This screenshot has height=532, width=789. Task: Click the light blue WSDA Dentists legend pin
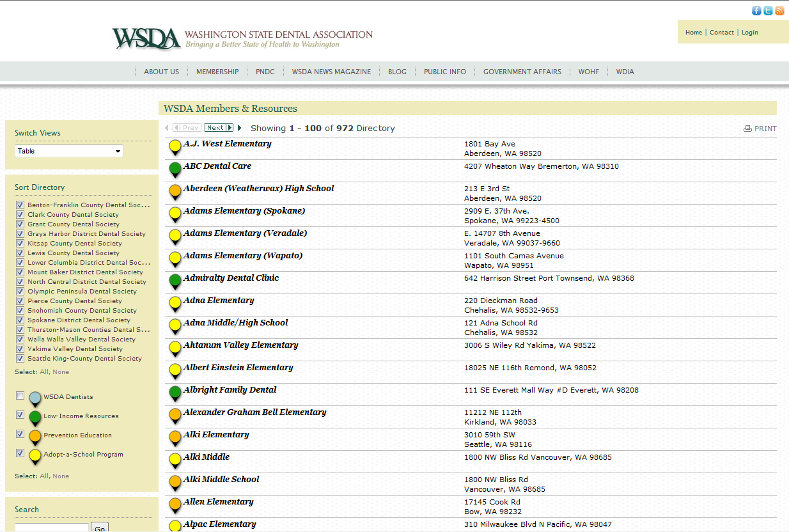(35, 400)
